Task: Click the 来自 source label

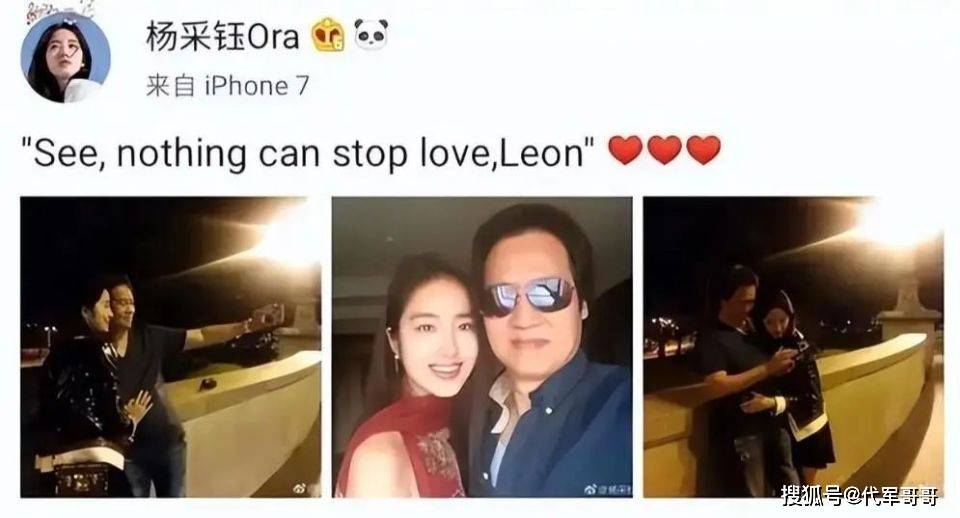Action: click(170, 86)
